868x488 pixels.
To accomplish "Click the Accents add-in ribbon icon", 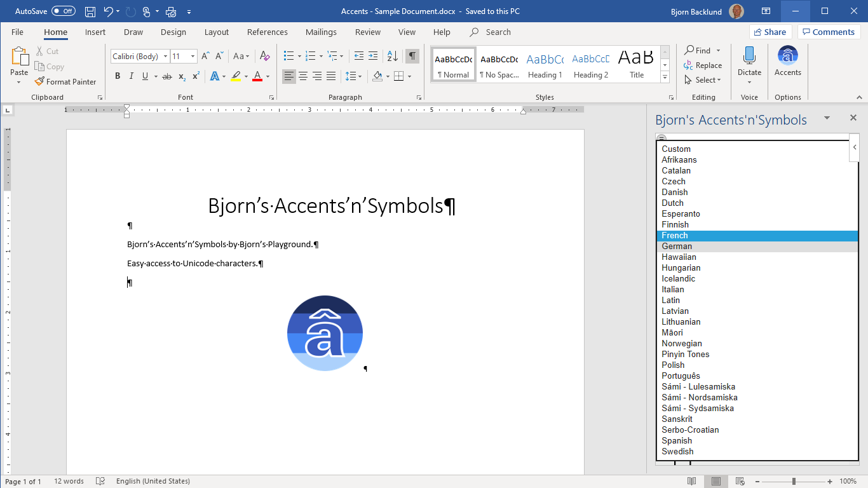I will pos(787,57).
